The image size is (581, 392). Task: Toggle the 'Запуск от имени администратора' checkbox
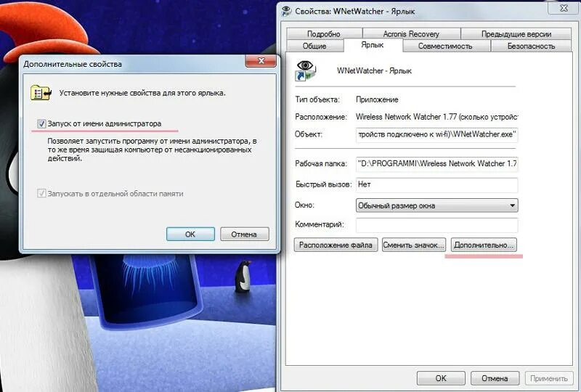[41, 123]
